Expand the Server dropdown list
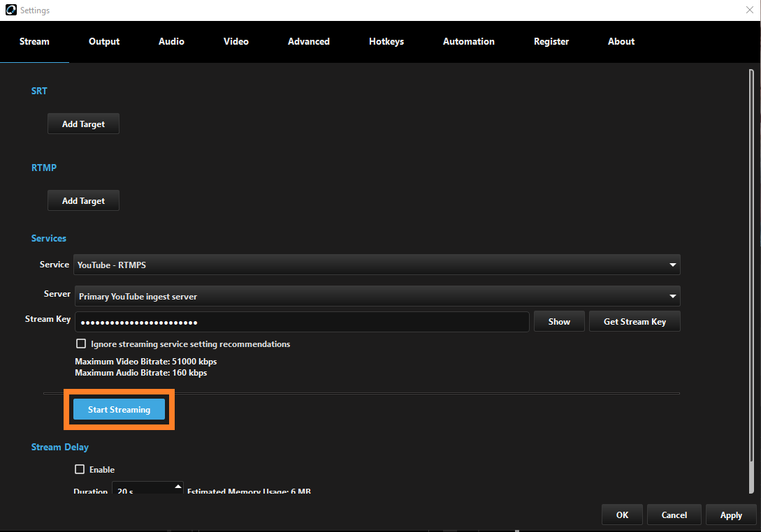 [377, 297]
